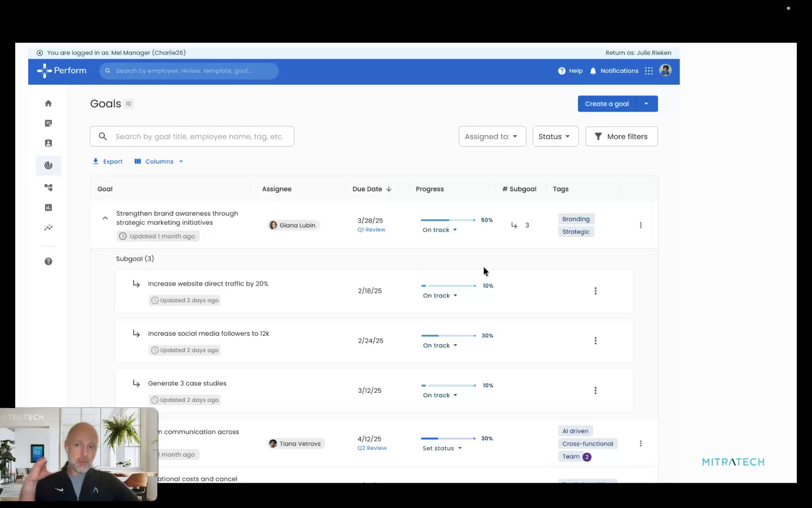
Task: Select the Goals target icon in the sidebar
Action: 48,165
